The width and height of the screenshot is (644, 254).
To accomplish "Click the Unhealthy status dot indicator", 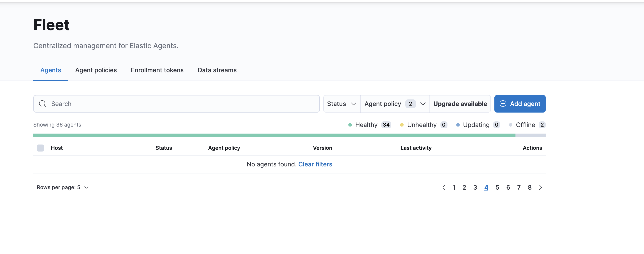I will point(402,125).
